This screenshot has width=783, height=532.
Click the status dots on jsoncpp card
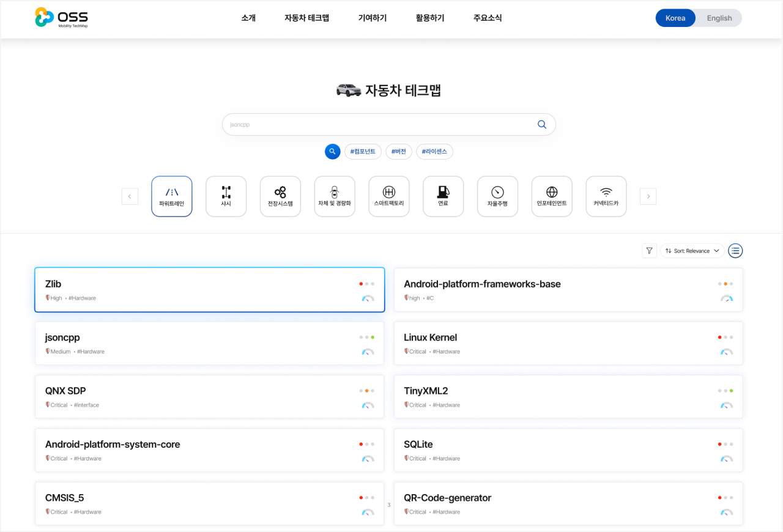coord(367,337)
